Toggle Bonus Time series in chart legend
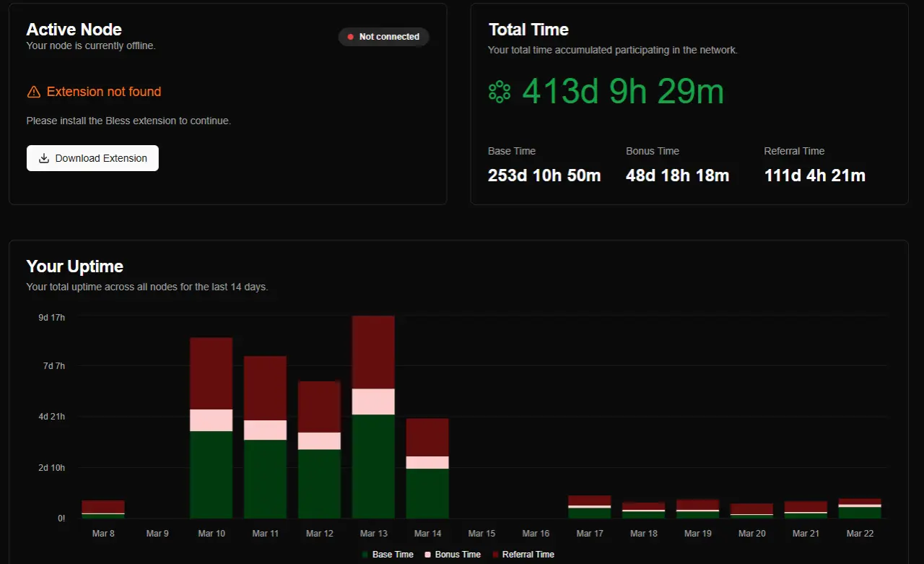This screenshot has height=564, width=924. pyautogui.click(x=453, y=555)
